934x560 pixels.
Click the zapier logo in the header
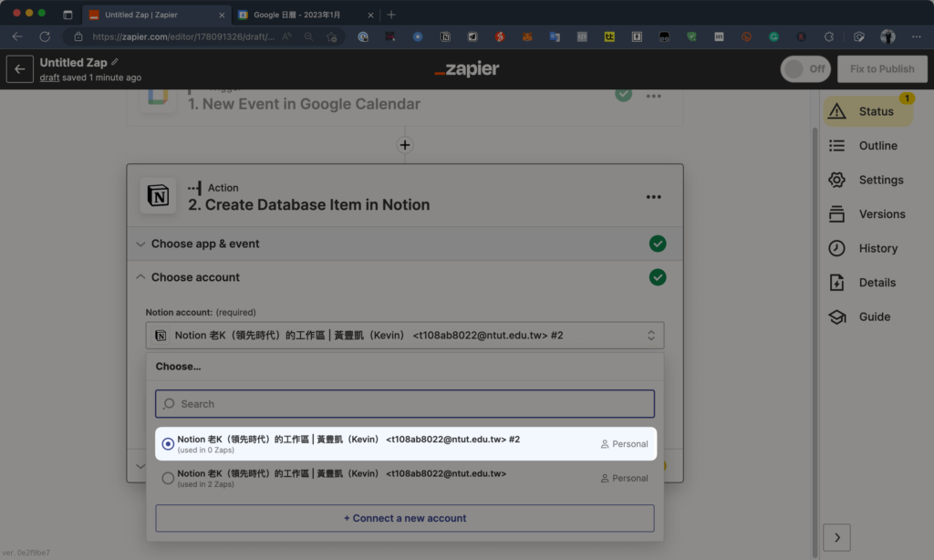(467, 69)
